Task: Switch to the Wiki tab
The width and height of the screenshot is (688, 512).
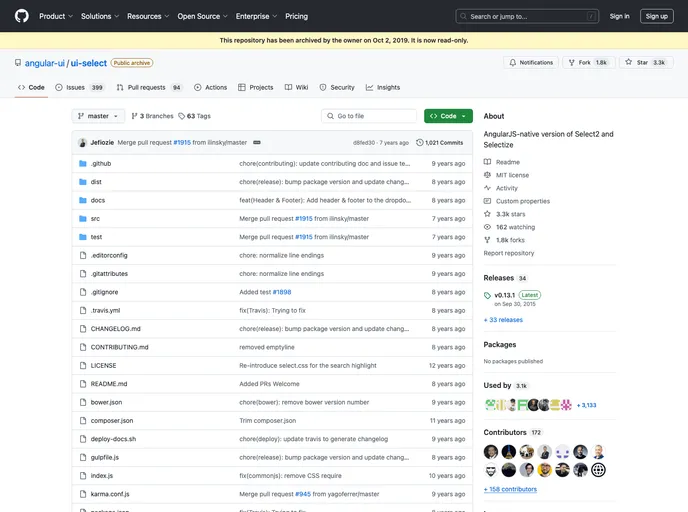Action: tap(297, 88)
